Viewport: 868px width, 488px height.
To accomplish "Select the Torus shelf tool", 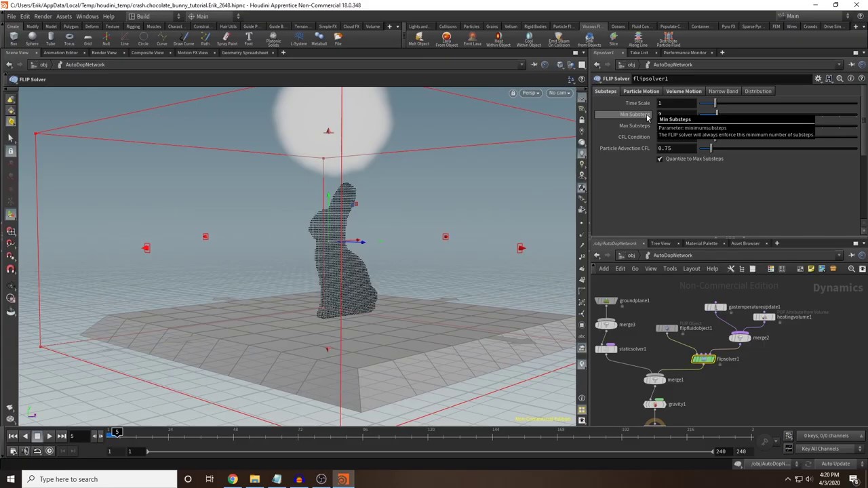I will [x=68, y=39].
